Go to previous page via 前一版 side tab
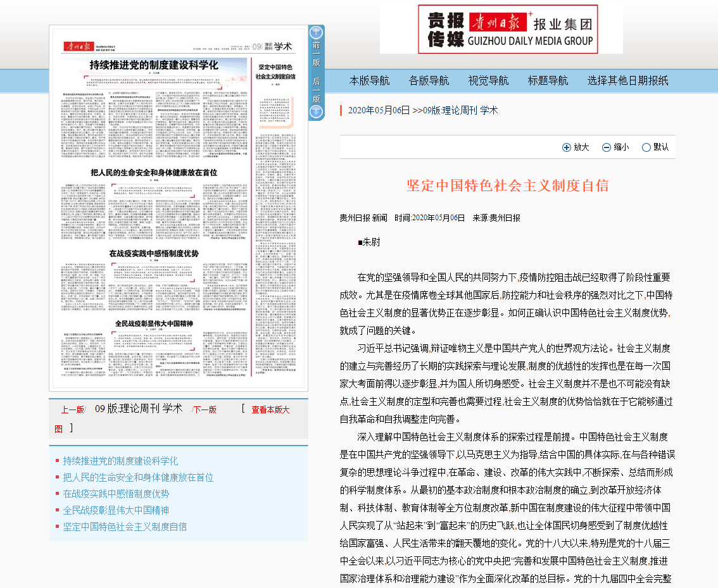Viewport: 718px width, 588px height. click(x=316, y=54)
